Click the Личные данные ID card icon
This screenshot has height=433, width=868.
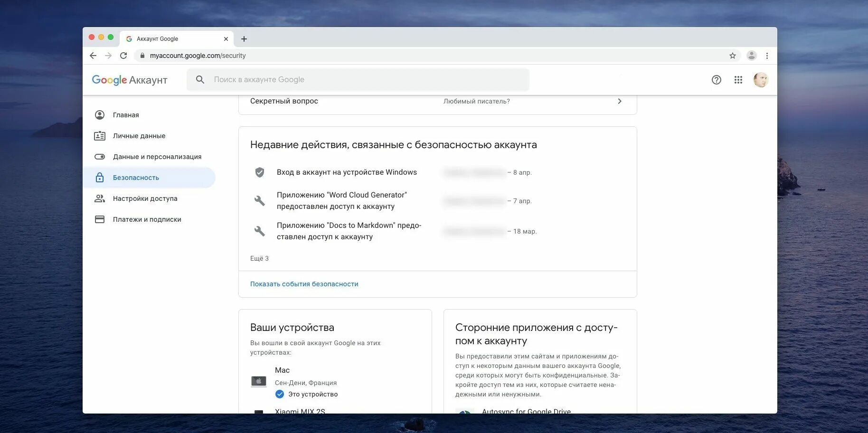click(x=100, y=136)
